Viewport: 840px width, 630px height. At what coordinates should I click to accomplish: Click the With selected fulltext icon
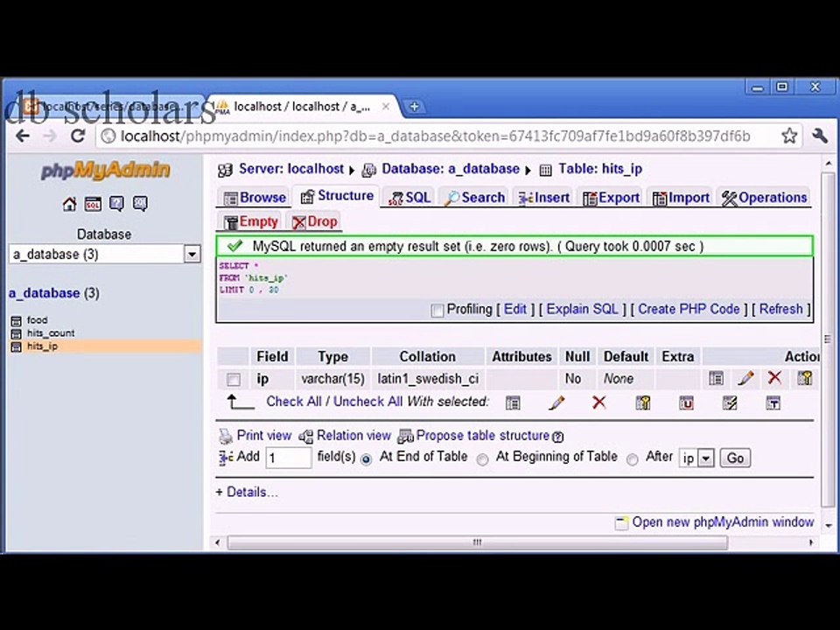[773, 402]
